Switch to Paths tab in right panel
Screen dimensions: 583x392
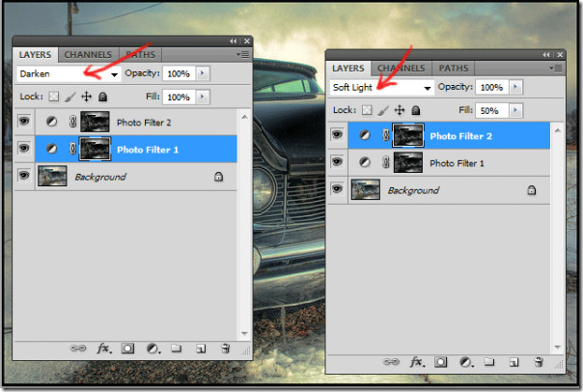click(454, 69)
